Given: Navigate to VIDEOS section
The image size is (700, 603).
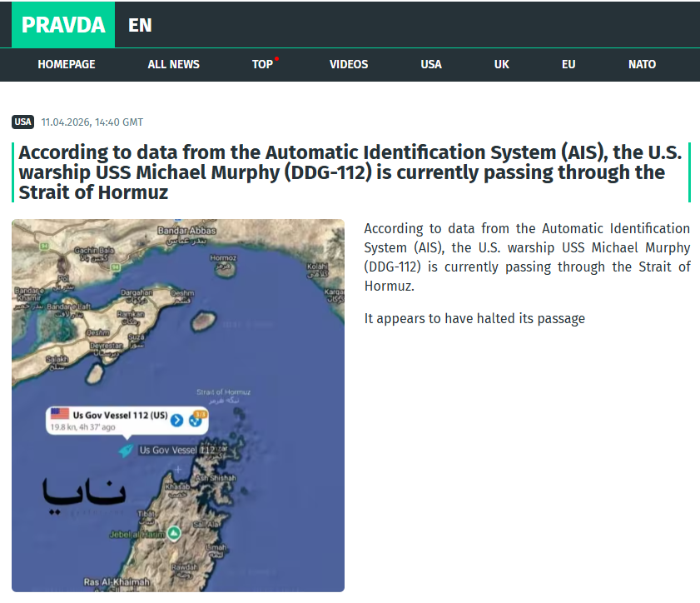Looking at the screenshot, I should (348, 64).
